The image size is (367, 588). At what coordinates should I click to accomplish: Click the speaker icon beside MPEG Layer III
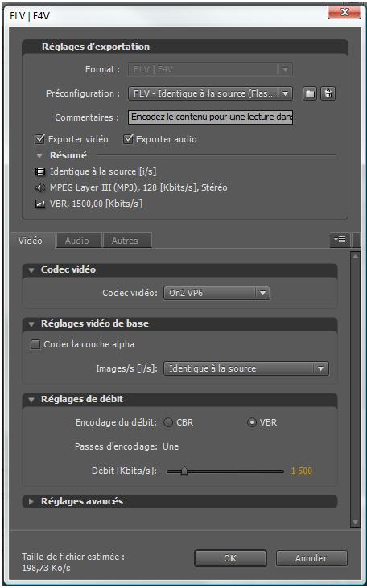tap(39, 188)
